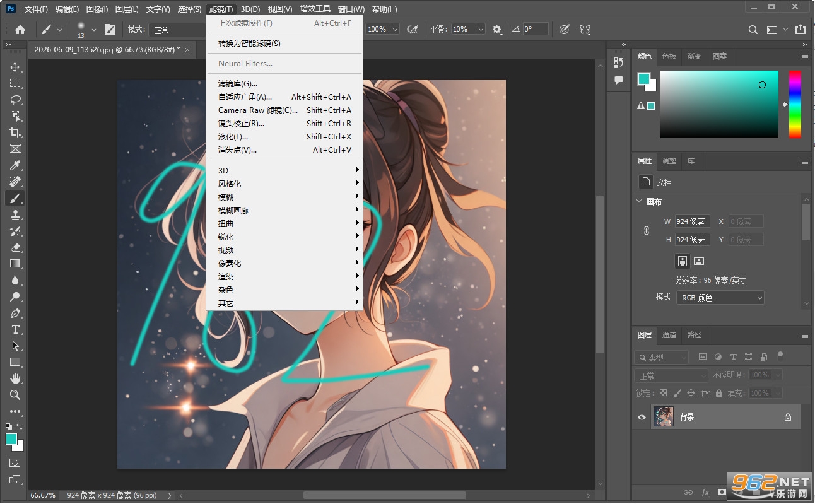
Task: Select the Dodge tool
Action: pyautogui.click(x=15, y=296)
